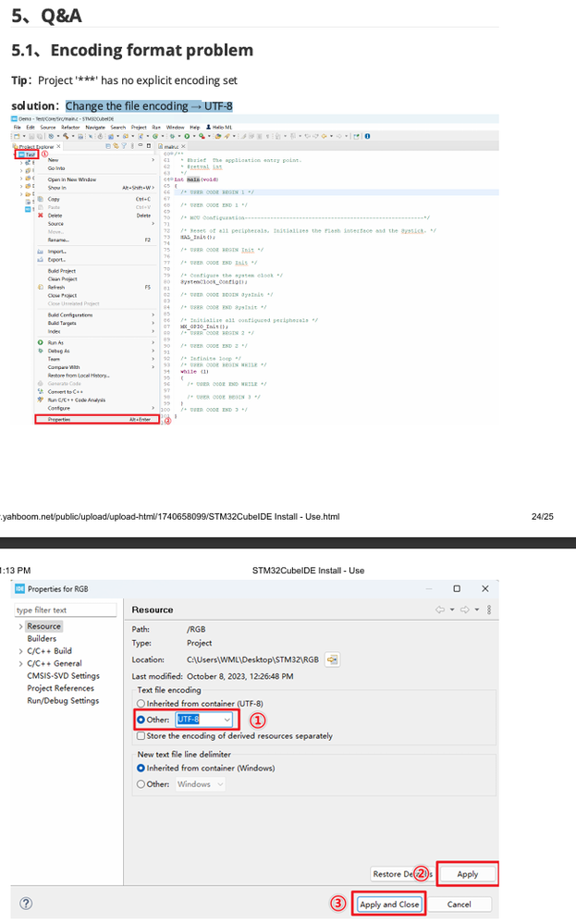Click the Refresh icon in context menu
Image resolution: width=576 pixels, height=924 pixels.
click(x=41, y=288)
